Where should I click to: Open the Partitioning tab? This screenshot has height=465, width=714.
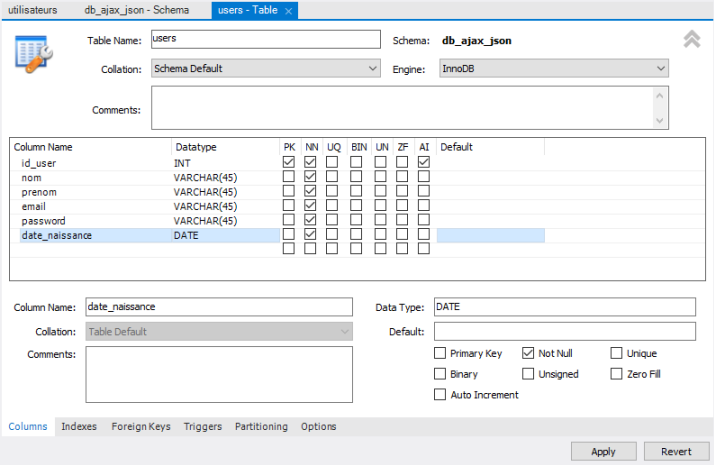point(261,426)
